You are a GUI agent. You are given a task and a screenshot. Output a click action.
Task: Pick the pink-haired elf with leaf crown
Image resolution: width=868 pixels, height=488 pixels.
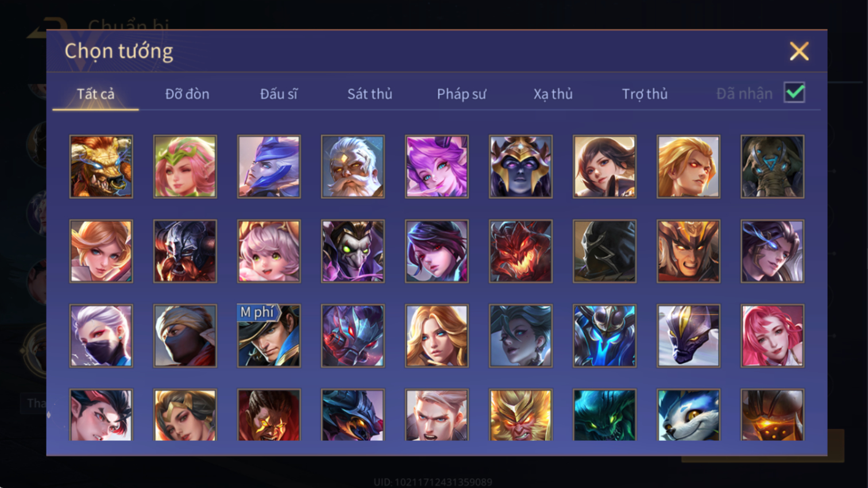pos(185,167)
